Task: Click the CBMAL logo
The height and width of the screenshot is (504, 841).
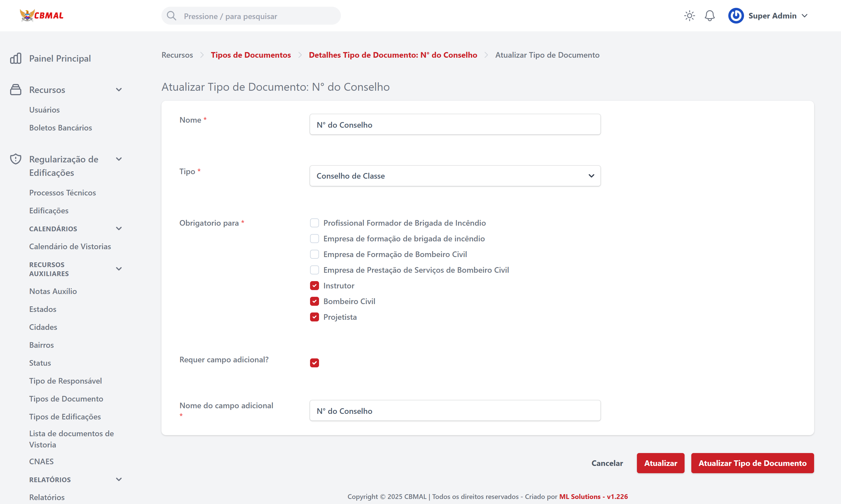Action: coord(41,16)
